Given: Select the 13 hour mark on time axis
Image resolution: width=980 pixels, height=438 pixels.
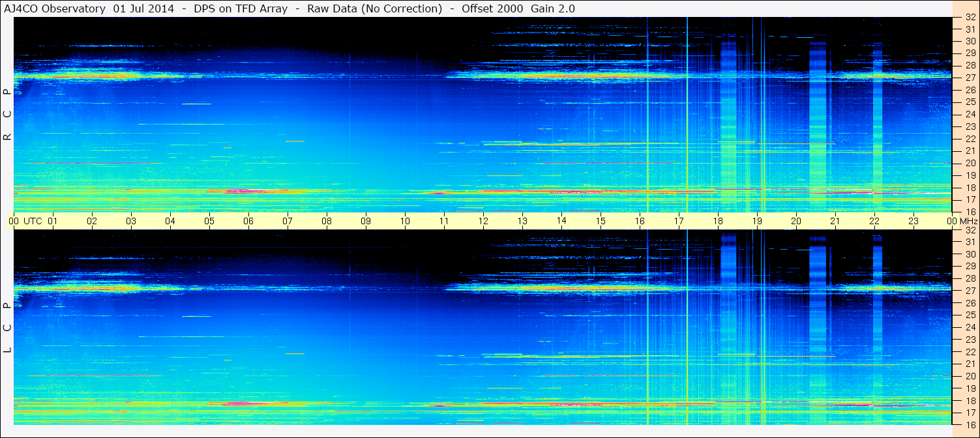Looking at the screenshot, I should 522,221.
